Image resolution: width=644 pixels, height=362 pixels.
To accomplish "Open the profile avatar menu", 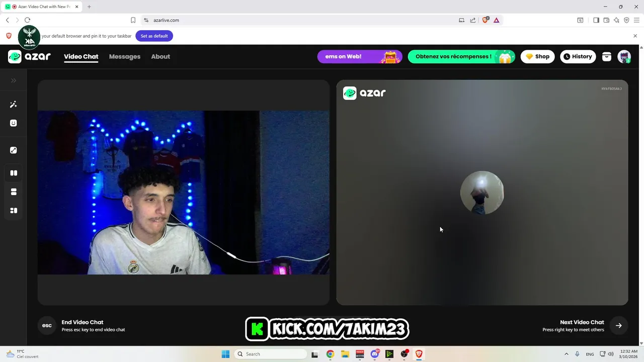I will point(624,56).
